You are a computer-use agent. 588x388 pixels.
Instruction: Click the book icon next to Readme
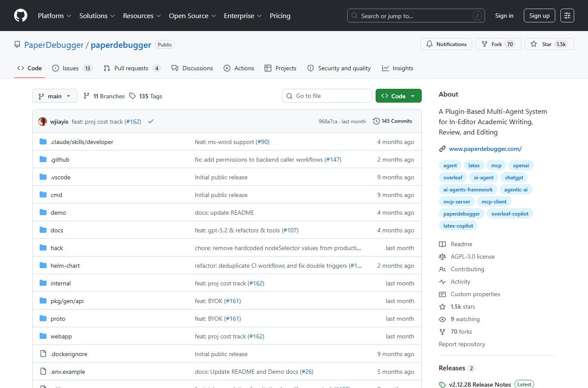click(x=442, y=244)
